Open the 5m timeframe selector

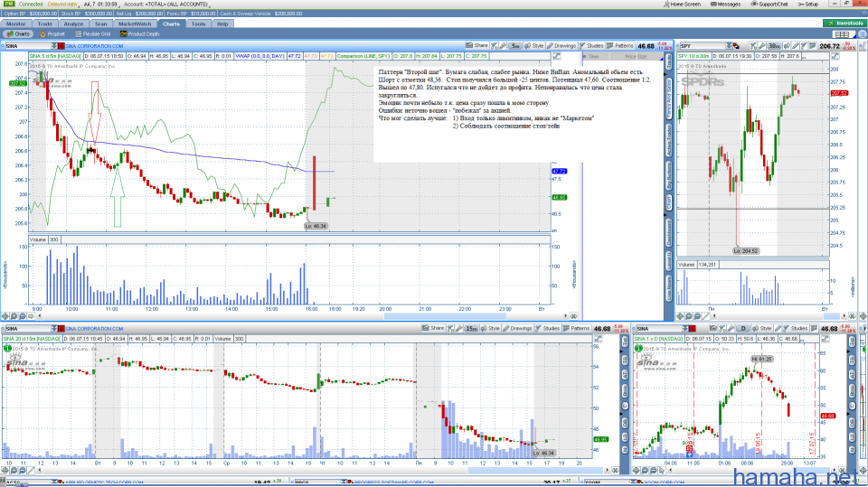point(514,46)
